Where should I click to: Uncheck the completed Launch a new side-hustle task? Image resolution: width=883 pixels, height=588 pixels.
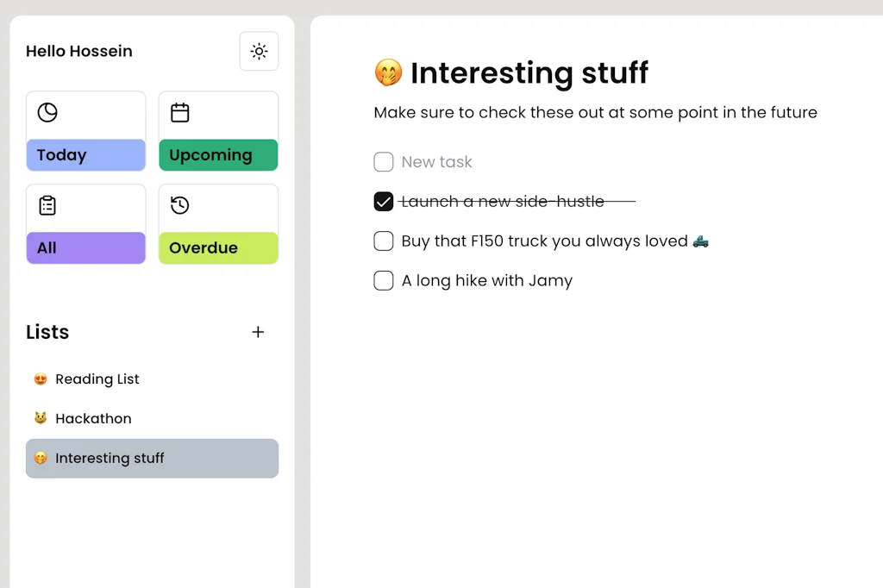(x=384, y=201)
